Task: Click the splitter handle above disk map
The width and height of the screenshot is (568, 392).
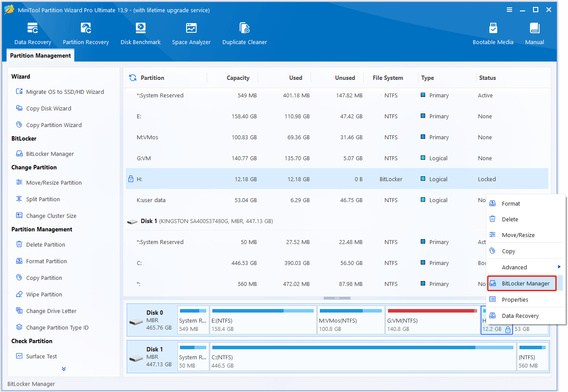Action: (x=337, y=298)
